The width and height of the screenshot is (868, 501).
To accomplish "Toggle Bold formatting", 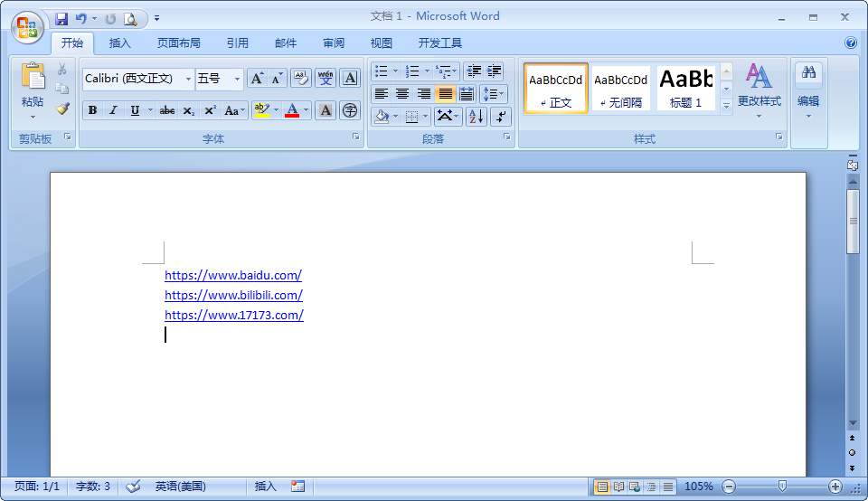I will click(x=92, y=110).
